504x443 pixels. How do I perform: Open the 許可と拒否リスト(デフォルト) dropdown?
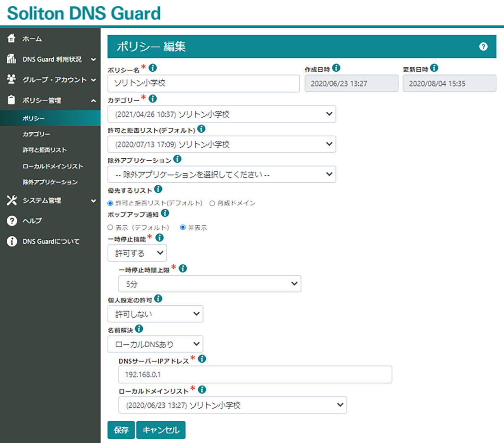pos(222,144)
